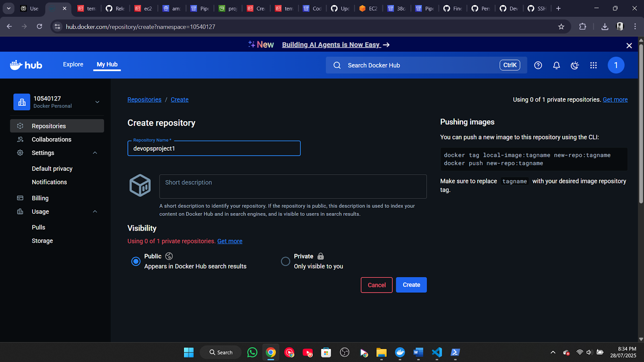Open Docker Desktop from the taskbar
Image resolution: width=644 pixels, height=362 pixels.
(x=400, y=352)
